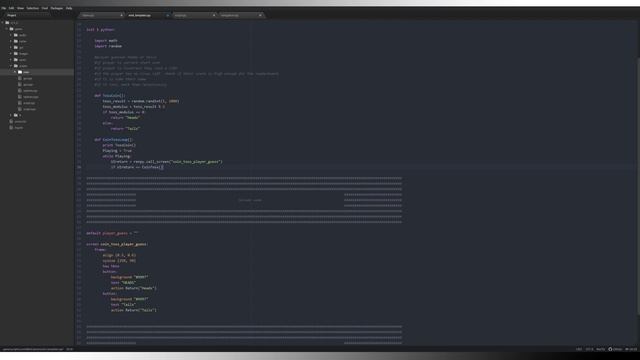
Task: Click the 'def TossCoin():' line
Action: tap(110, 96)
